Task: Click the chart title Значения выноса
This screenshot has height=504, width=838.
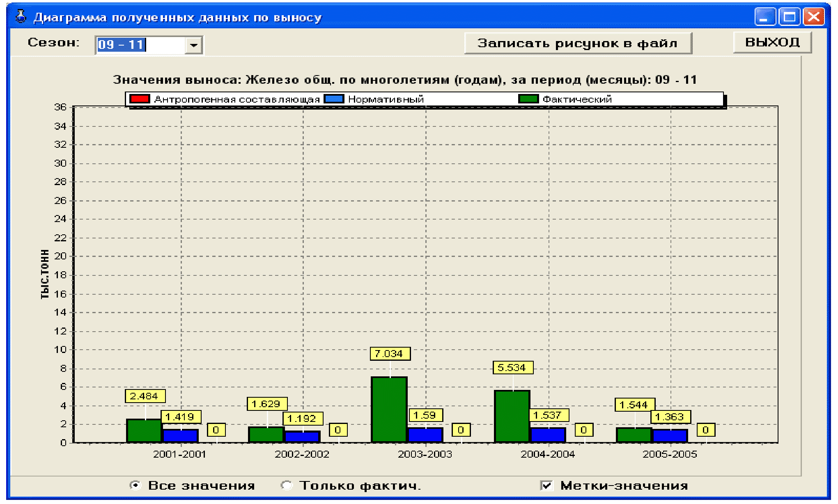Action: point(404,80)
